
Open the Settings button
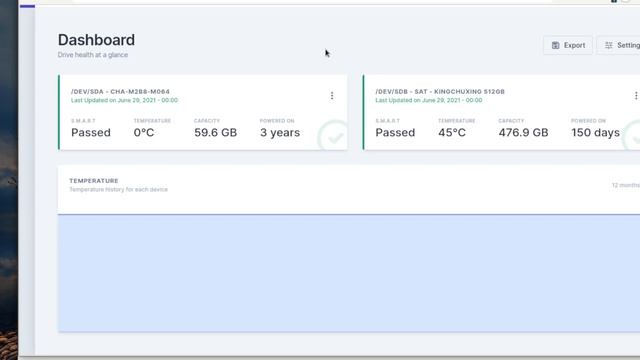pos(619,45)
